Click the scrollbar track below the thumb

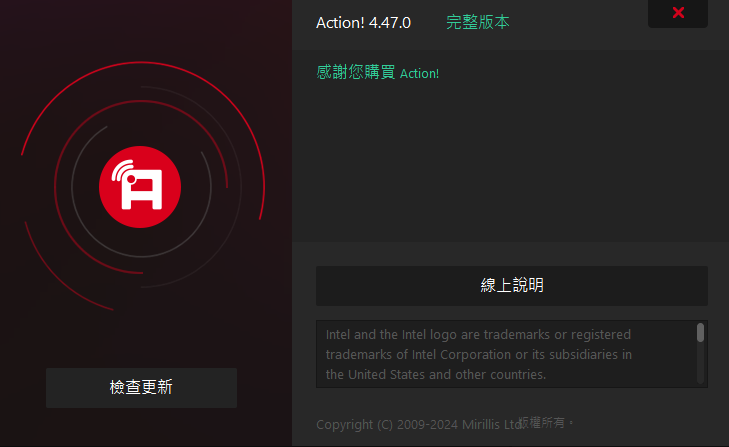(700, 366)
